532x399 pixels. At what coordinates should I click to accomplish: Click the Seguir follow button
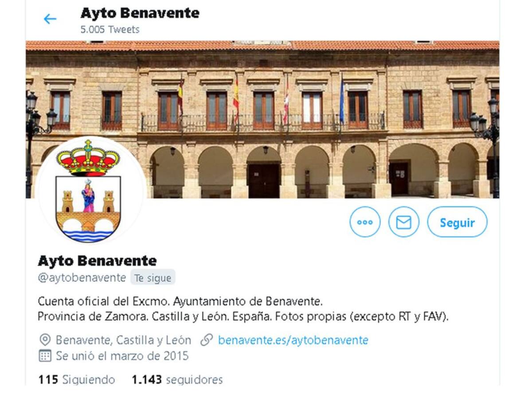457,222
